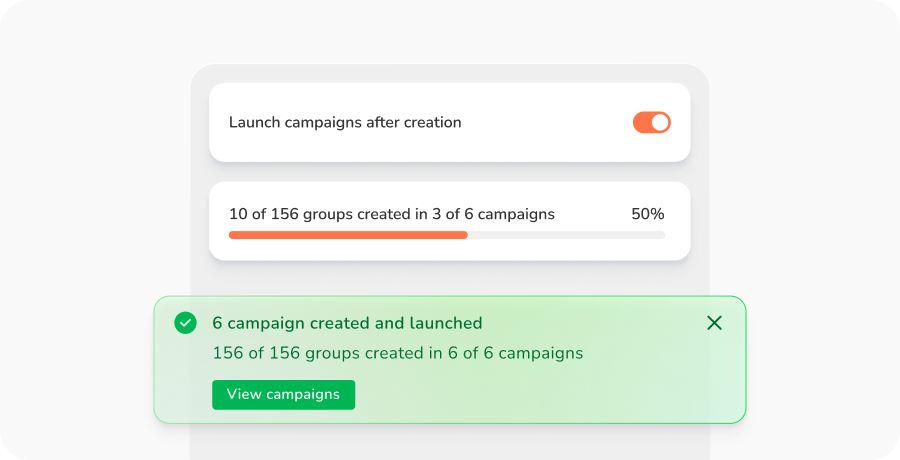Click gray panel area above Launch campaigns card
This screenshot has height=460, width=900.
click(450, 74)
